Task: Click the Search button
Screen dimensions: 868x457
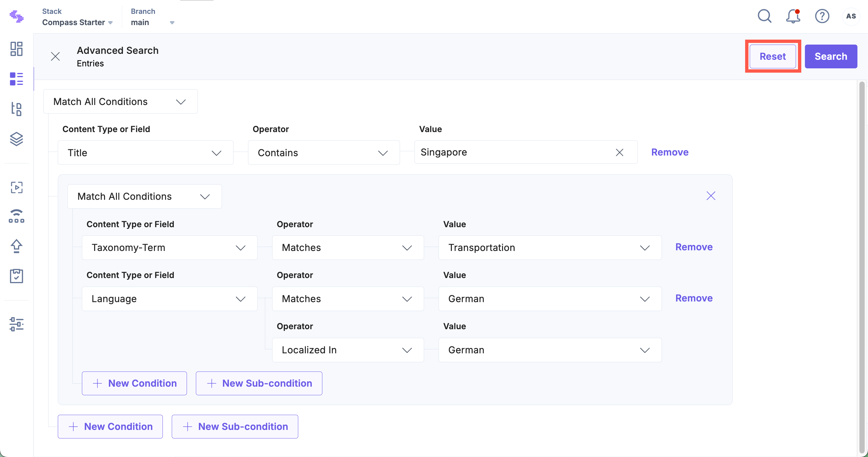Action: click(x=831, y=56)
